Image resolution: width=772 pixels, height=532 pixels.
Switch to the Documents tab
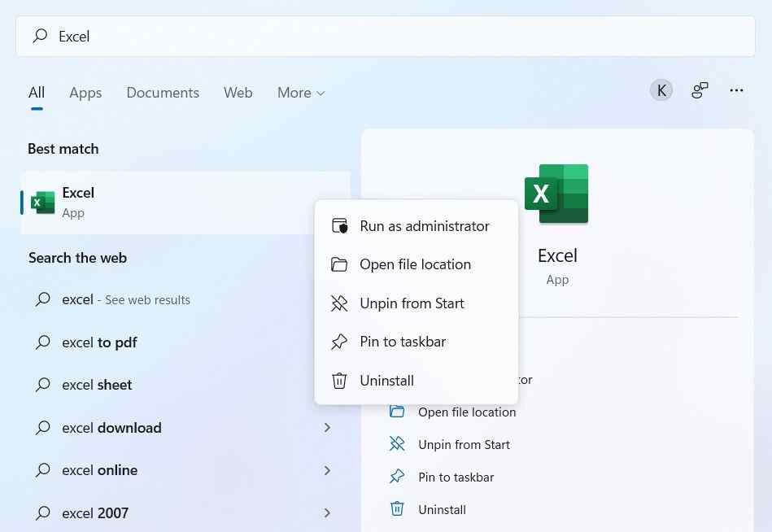pos(163,93)
